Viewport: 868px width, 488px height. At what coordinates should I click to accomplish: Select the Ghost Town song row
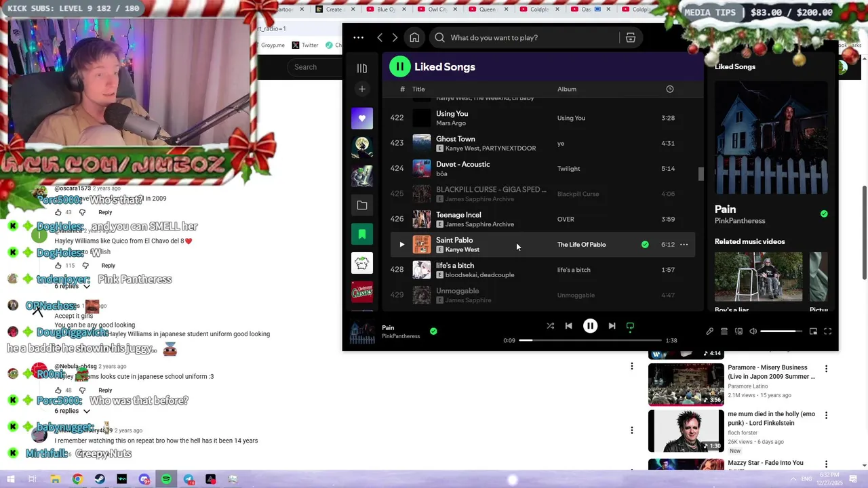click(x=542, y=143)
